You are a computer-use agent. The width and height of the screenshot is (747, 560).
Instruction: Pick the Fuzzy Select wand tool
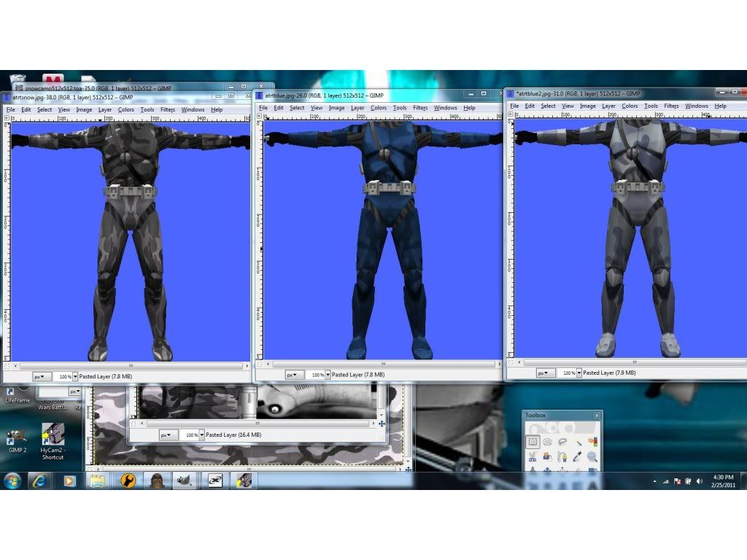point(578,442)
